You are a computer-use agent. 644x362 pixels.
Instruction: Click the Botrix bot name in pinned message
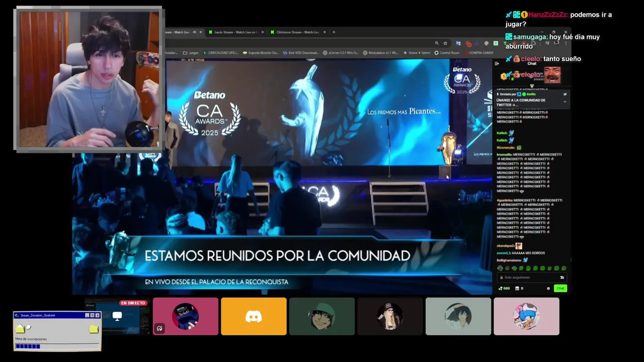[531, 94]
